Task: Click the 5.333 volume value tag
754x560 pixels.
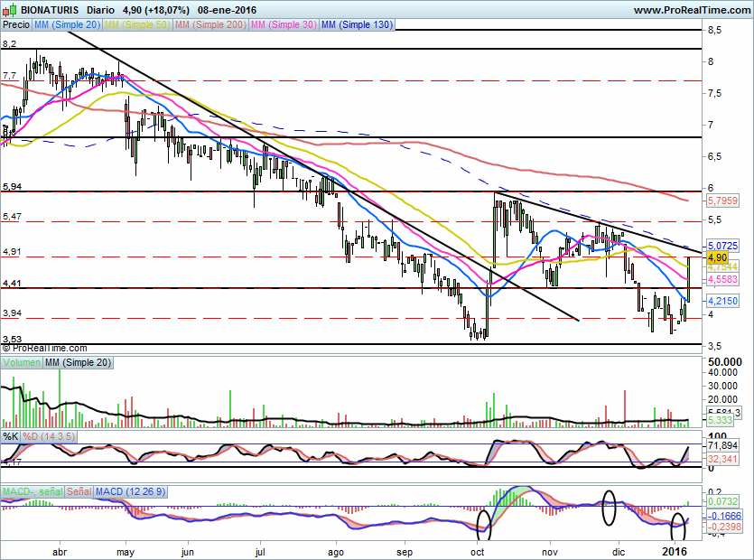Action: pyautogui.click(x=721, y=420)
